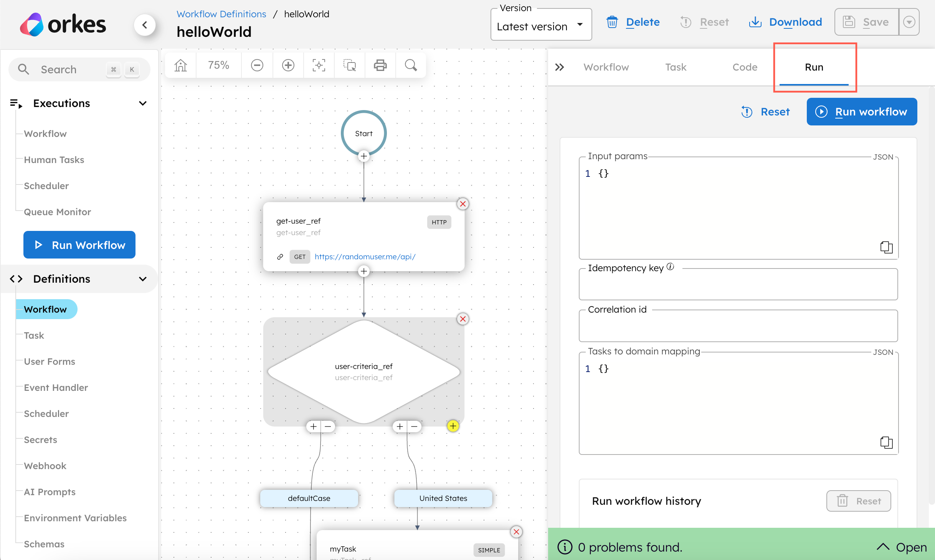Click the Download button
Screen dimensions: 935x560
pyautogui.click(x=785, y=22)
